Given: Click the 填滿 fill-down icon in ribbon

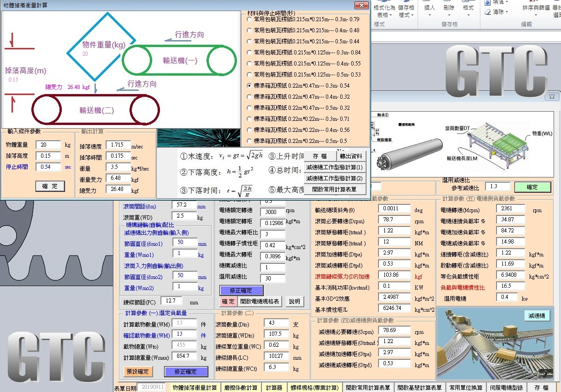Looking at the screenshot, I should [487, 2].
